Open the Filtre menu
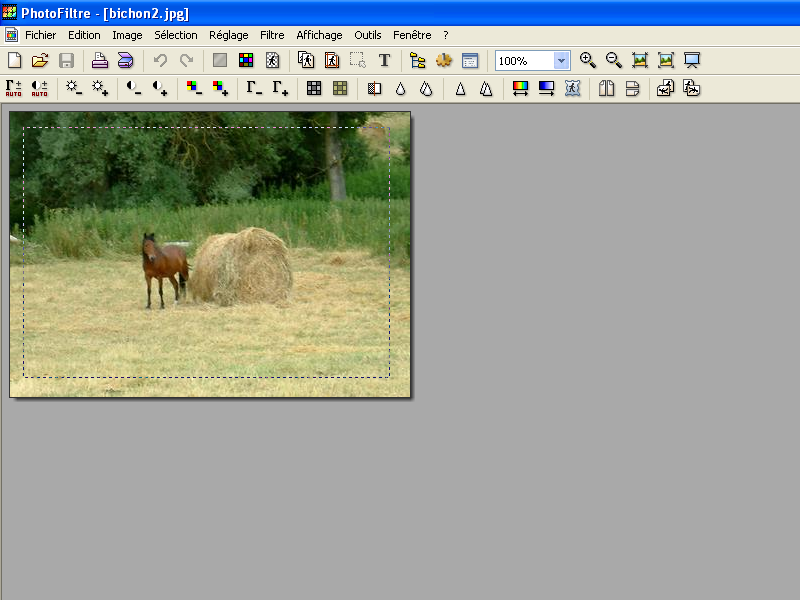 (272, 35)
